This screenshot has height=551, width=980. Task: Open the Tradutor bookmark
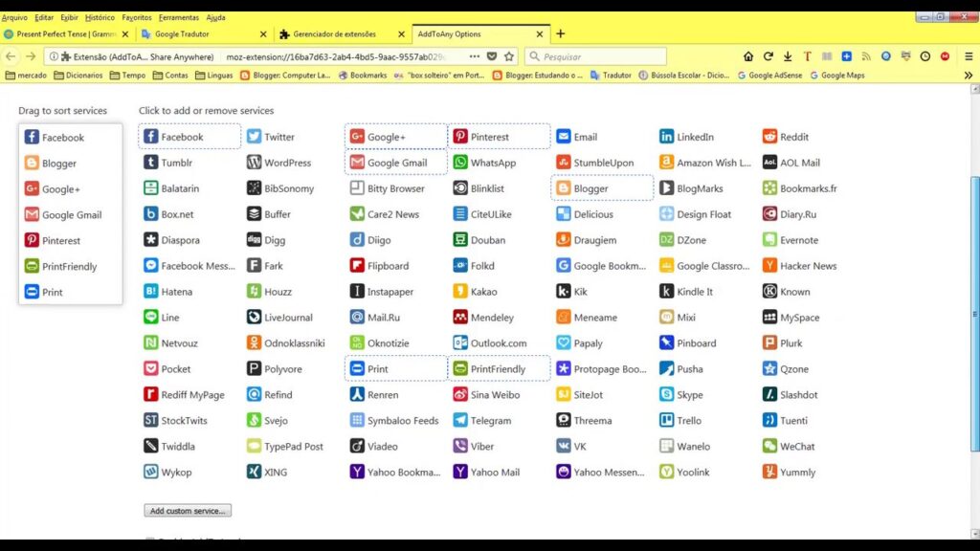[611, 76]
